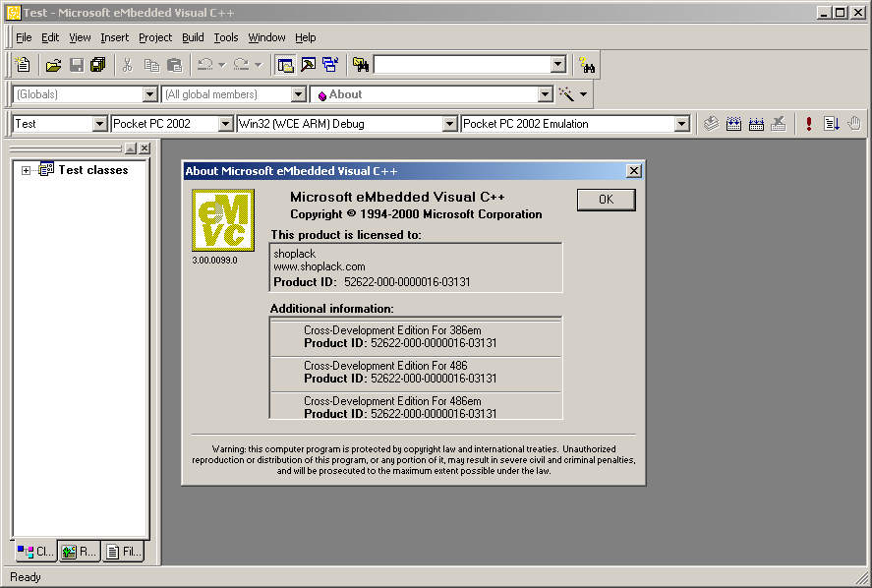The height and width of the screenshot is (588, 872).
Task: Open the Win32 (WCE ARM) Debug configuration dropdown
Action: coord(450,124)
